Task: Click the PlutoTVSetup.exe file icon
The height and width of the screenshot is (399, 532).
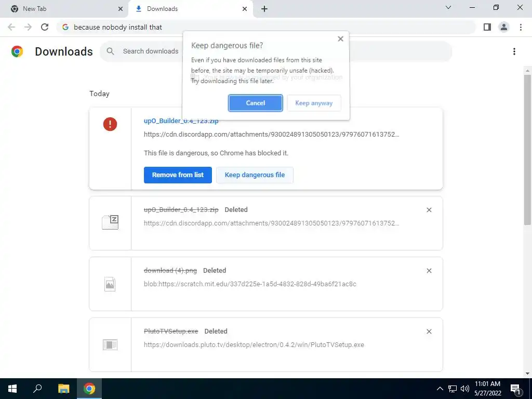Action: point(110,345)
